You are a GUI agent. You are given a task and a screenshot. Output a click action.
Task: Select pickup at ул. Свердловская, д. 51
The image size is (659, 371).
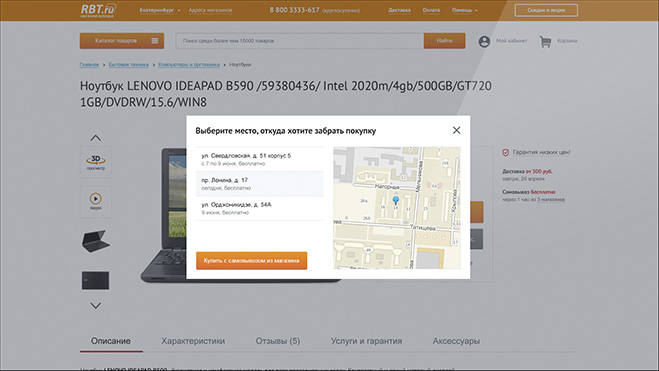260,159
